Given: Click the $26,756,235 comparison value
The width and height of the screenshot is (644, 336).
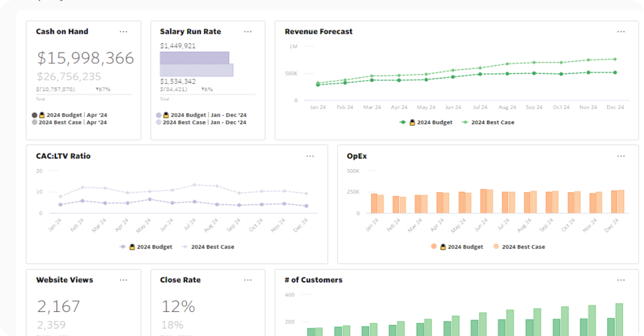Looking at the screenshot, I should click(x=69, y=77).
